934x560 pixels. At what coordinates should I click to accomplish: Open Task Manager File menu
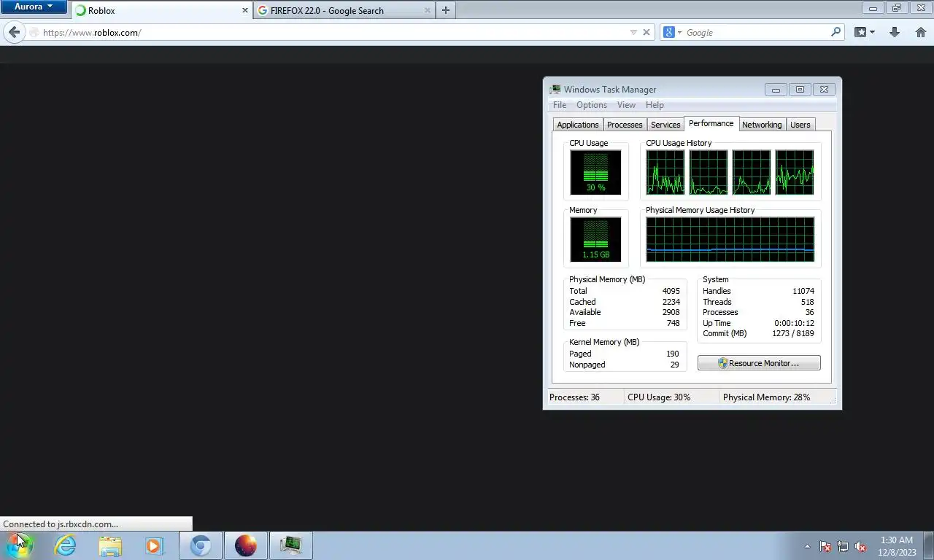point(560,105)
